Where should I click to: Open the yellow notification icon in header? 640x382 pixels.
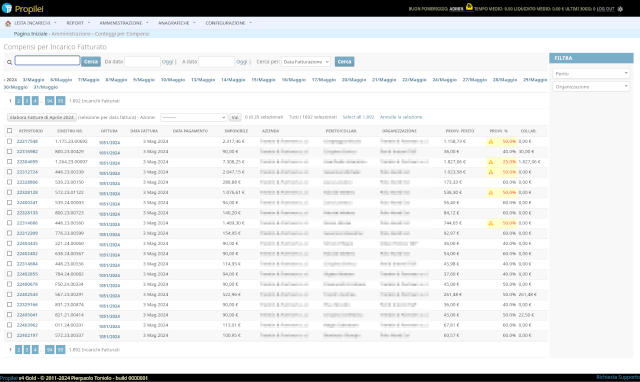point(469,7)
